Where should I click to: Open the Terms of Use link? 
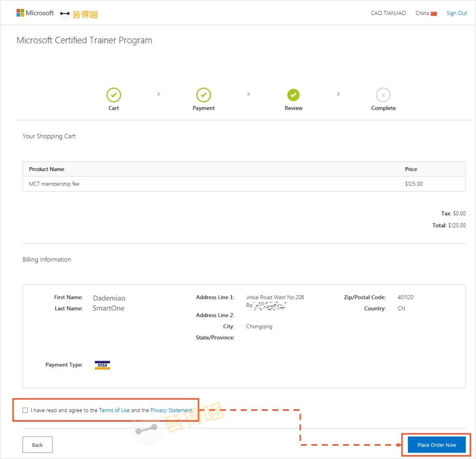pyautogui.click(x=114, y=410)
